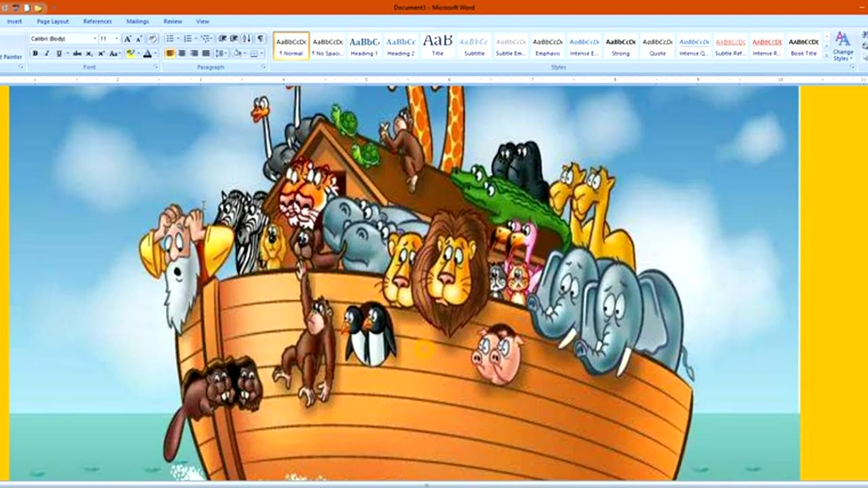Click New document icon in quick access toolbar
This screenshot has height=488, width=868.
pos(27,8)
